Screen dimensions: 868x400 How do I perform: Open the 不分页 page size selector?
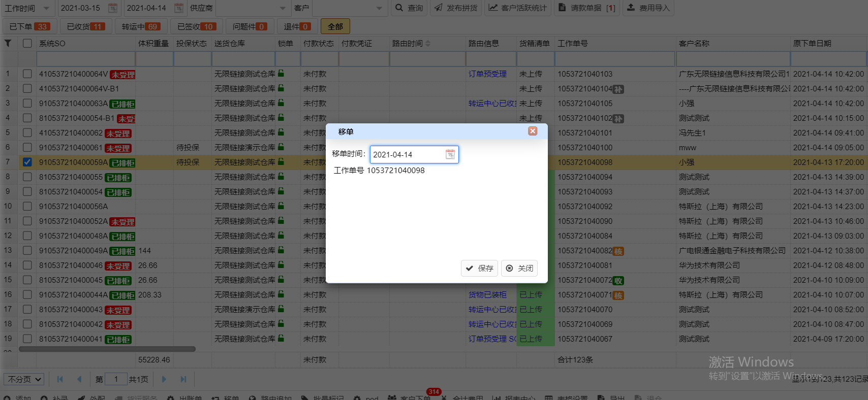(x=24, y=379)
